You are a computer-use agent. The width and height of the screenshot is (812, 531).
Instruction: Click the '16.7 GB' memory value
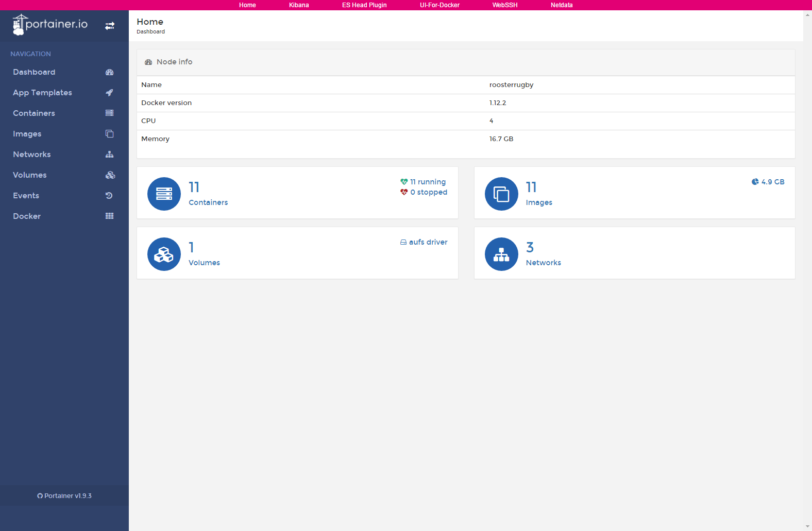[501, 139]
